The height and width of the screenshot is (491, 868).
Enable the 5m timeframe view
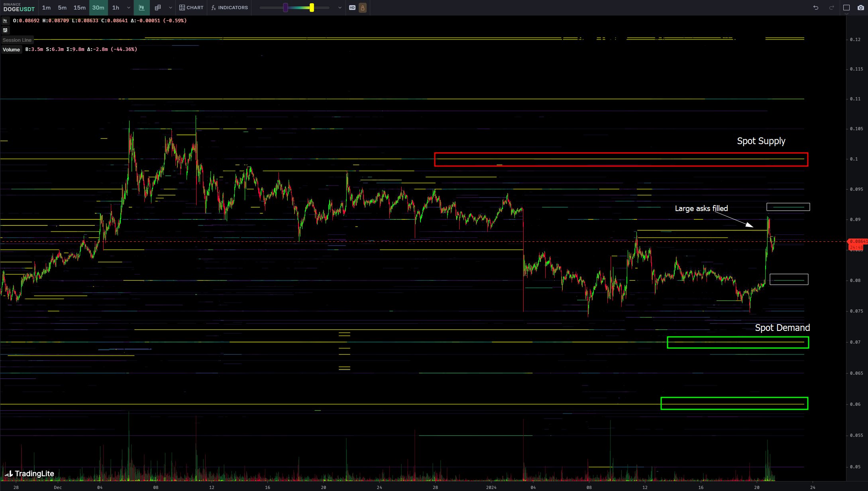(62, 7)
